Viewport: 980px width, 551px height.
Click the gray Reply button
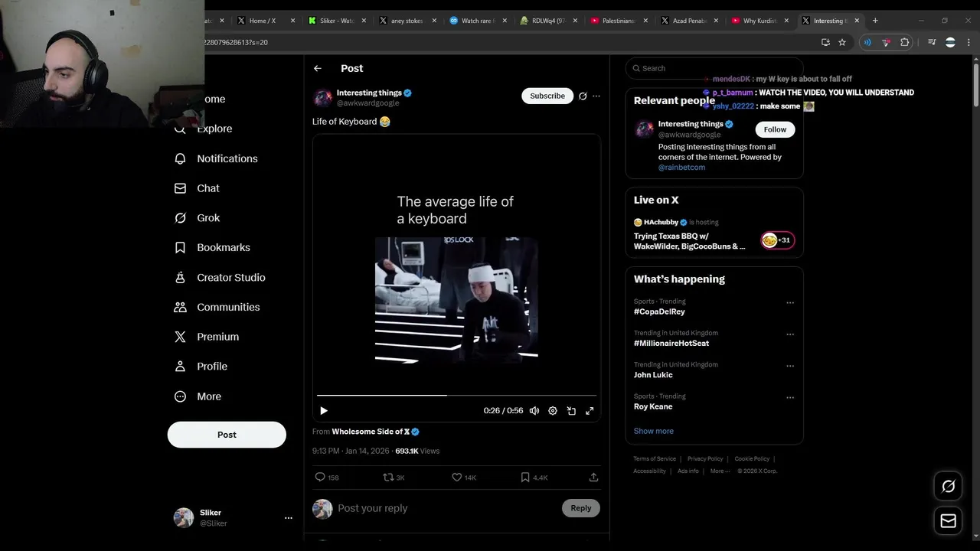pyautogui.click(x=581, y=508)
